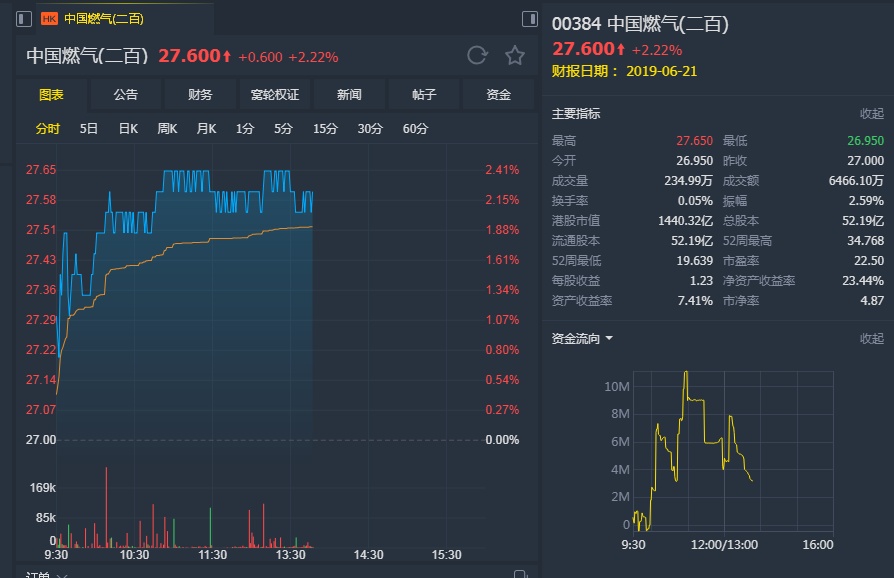
Task: Collapse the 主要指标 section
Action: pos(872,114)
